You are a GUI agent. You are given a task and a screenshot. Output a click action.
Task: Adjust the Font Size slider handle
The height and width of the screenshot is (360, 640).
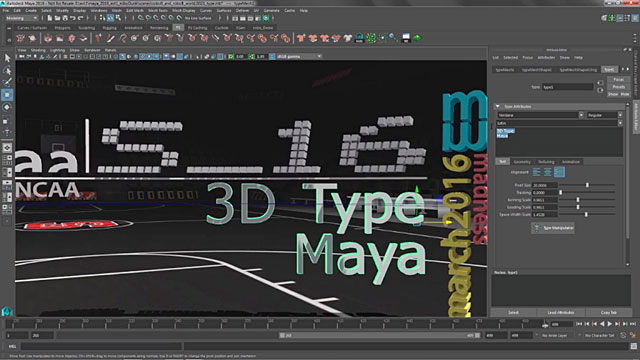point(587,185)
